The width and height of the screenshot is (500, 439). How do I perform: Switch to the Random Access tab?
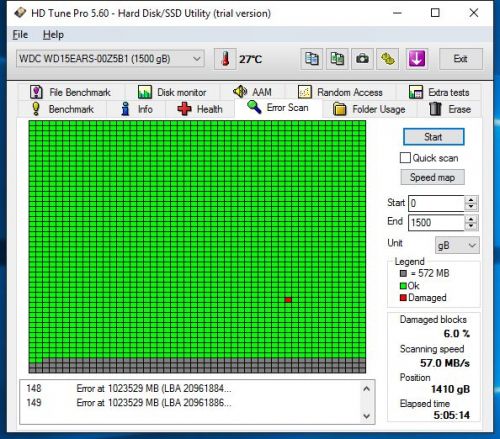click(340, 92)
